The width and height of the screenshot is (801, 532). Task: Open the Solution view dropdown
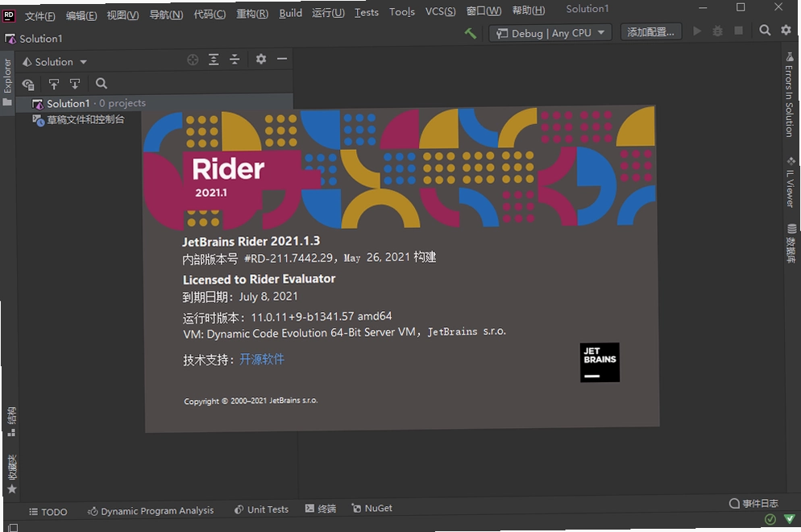(x=55, y=62)
